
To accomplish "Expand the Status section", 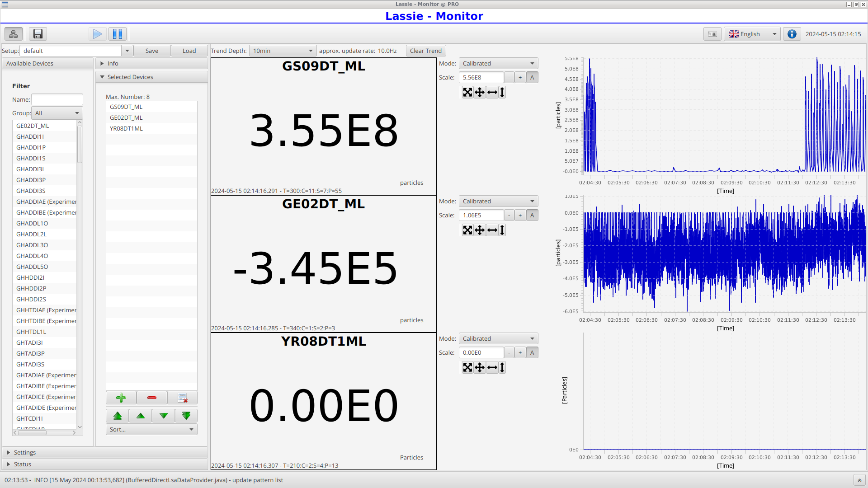I will [105, 464].
